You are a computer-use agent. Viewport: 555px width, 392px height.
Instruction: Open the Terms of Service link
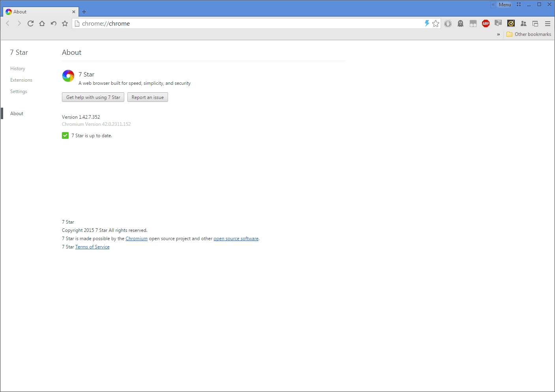[x=92, y=247]
